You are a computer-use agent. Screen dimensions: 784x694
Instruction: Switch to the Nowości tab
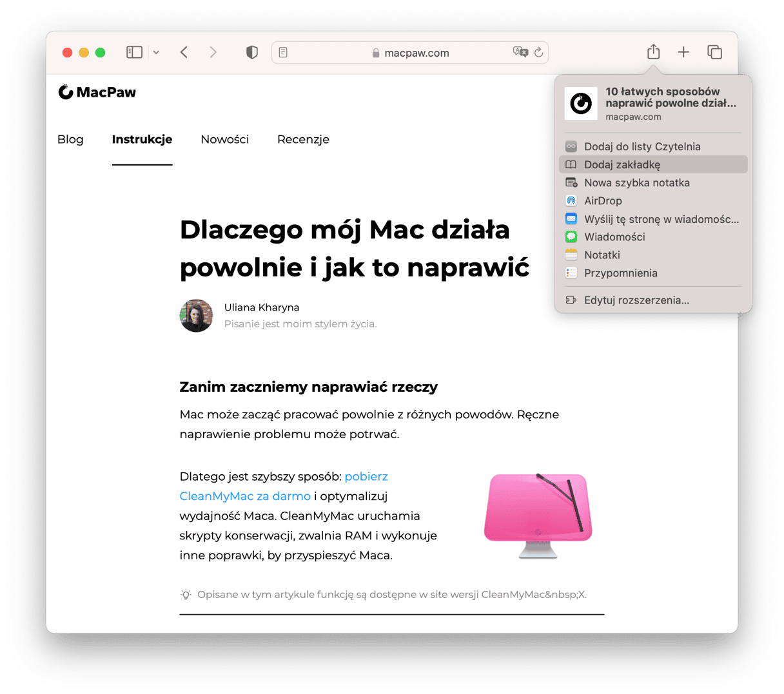(224, 139)
